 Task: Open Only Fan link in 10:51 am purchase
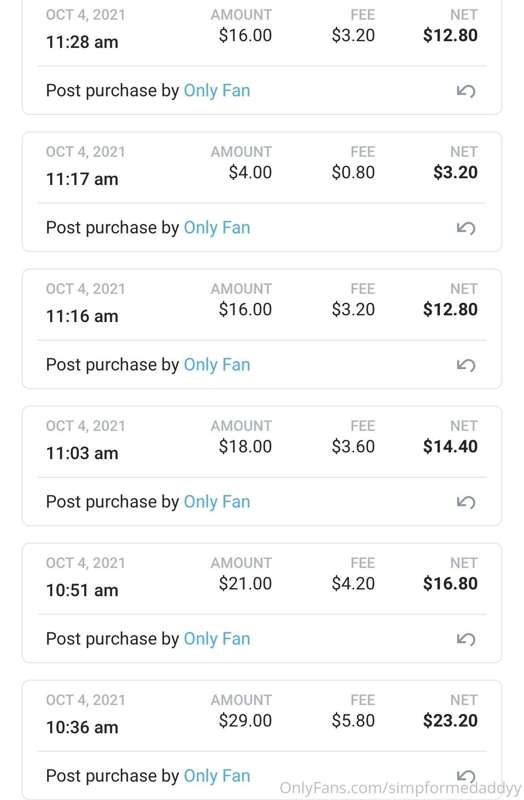217,639
